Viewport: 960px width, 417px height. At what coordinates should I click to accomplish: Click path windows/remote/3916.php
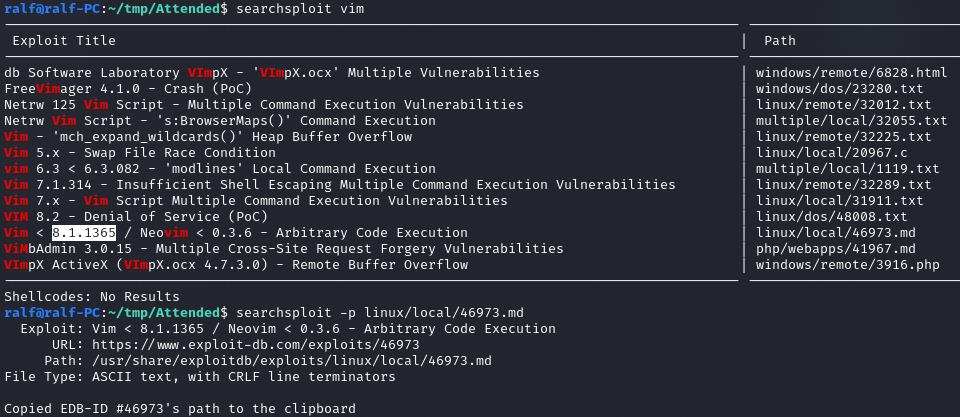tap(847, 265)
